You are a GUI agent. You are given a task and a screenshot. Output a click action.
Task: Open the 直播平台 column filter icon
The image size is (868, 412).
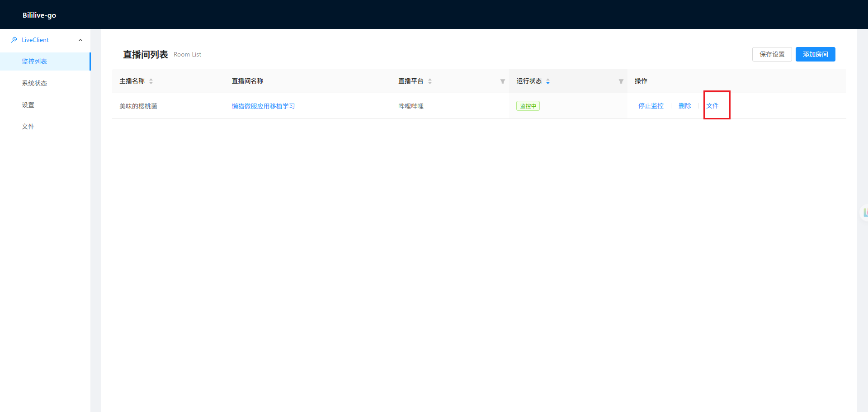503,81
